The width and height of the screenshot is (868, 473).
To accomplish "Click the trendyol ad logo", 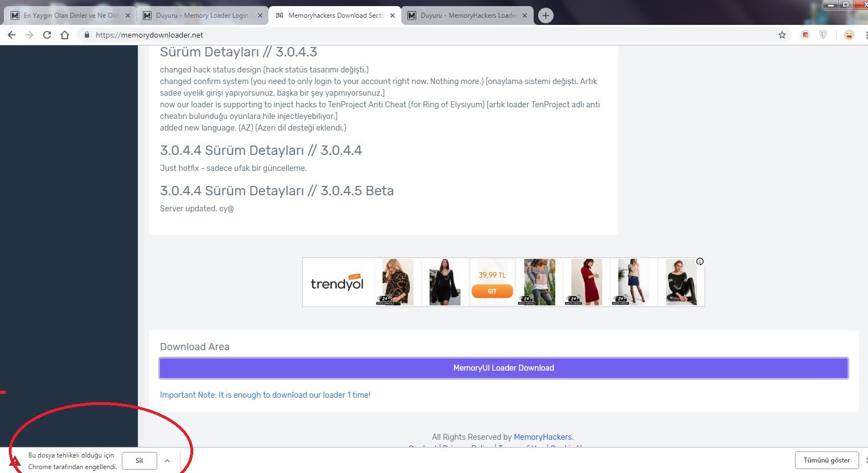I will point(337,283).
